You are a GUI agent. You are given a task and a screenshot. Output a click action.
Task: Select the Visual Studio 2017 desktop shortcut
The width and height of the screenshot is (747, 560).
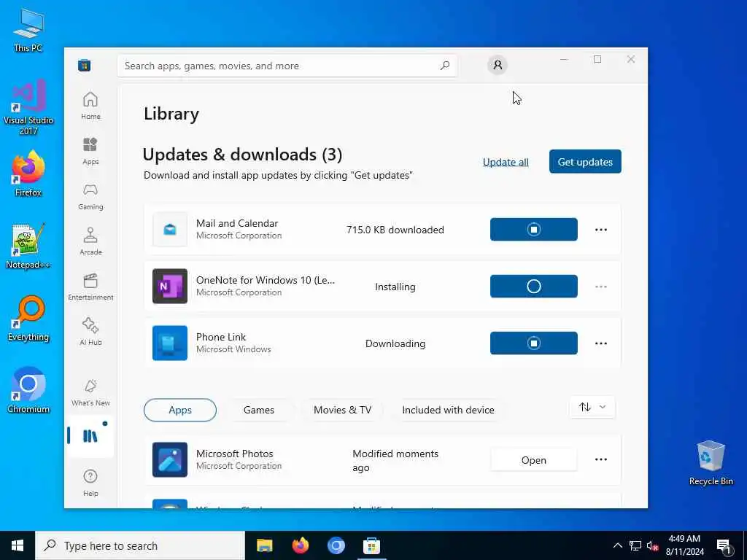click(28, 107)
